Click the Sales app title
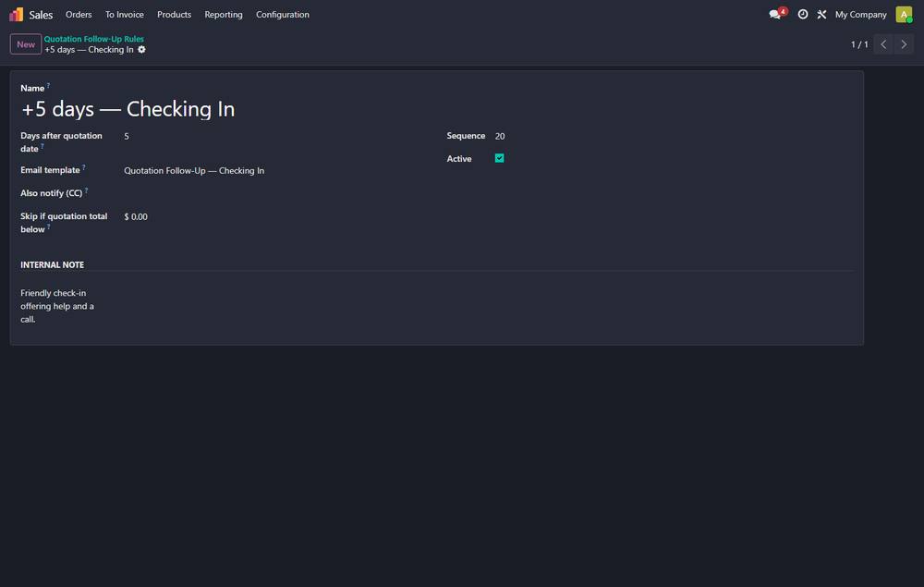924x587 pixels. tap(41, 15)
